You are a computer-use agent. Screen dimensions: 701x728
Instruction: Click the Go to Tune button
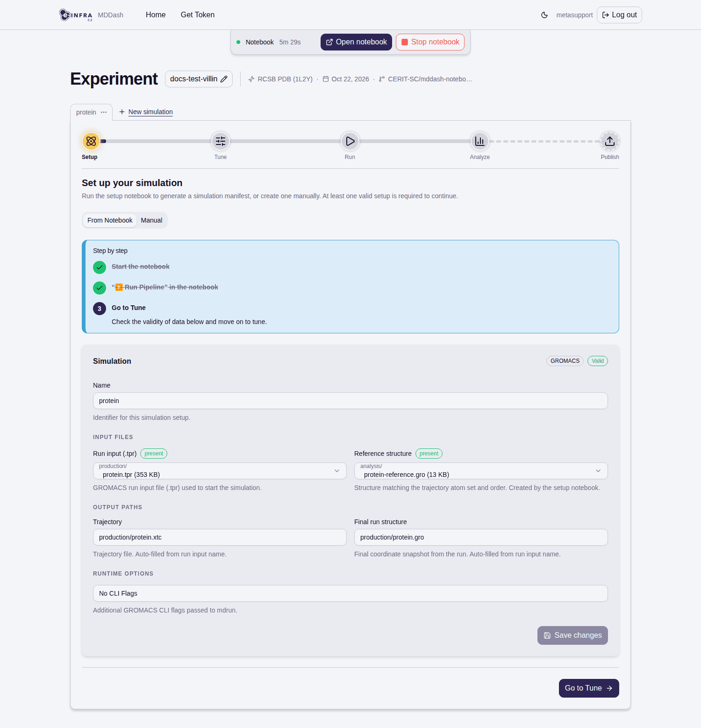(x=589, y=688)
